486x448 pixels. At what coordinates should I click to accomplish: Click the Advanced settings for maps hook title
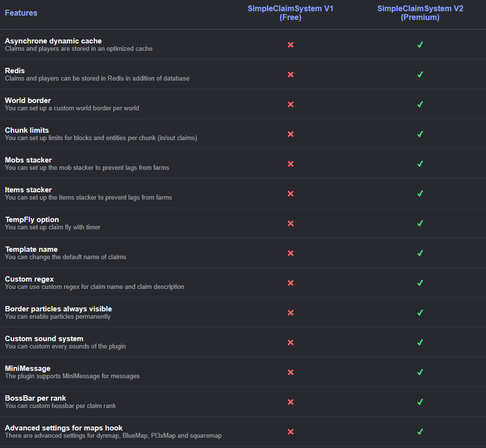point(64,428)
